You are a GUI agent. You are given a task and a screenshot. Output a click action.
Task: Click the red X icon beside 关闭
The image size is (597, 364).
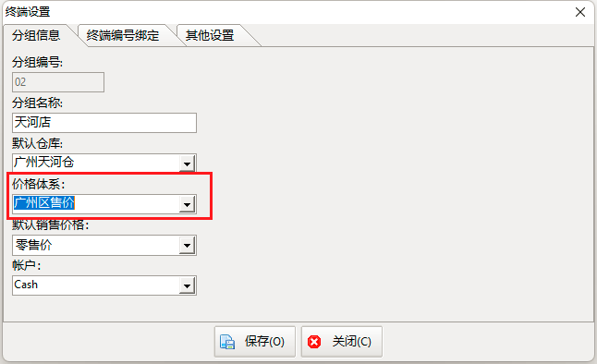(x=314, y=342)
